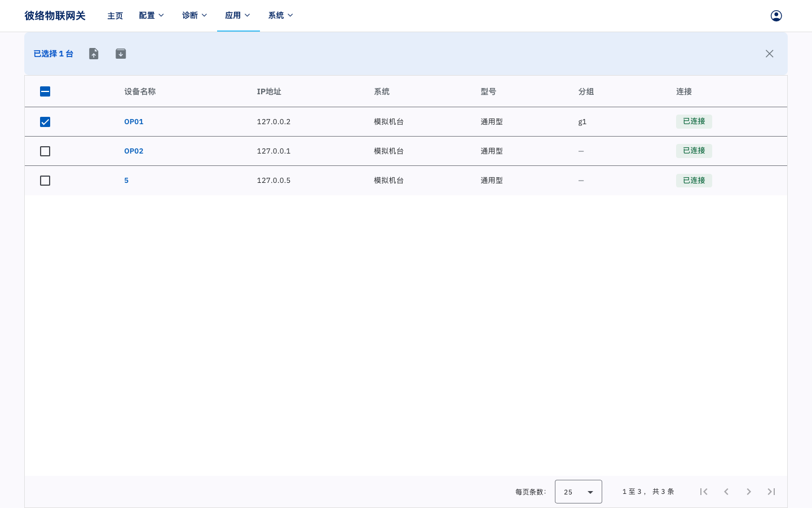Click IP address 127.0.0.1
This screenshot has width=812, height=508.
pyautogui.click(x=273, y=151)
